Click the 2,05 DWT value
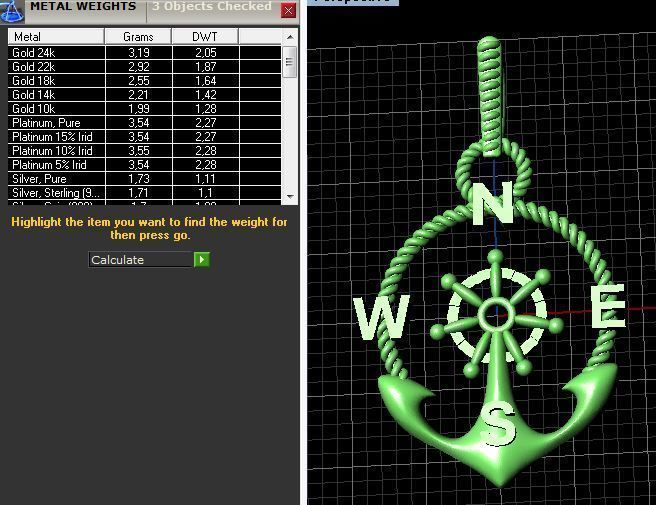 [205, 53]
